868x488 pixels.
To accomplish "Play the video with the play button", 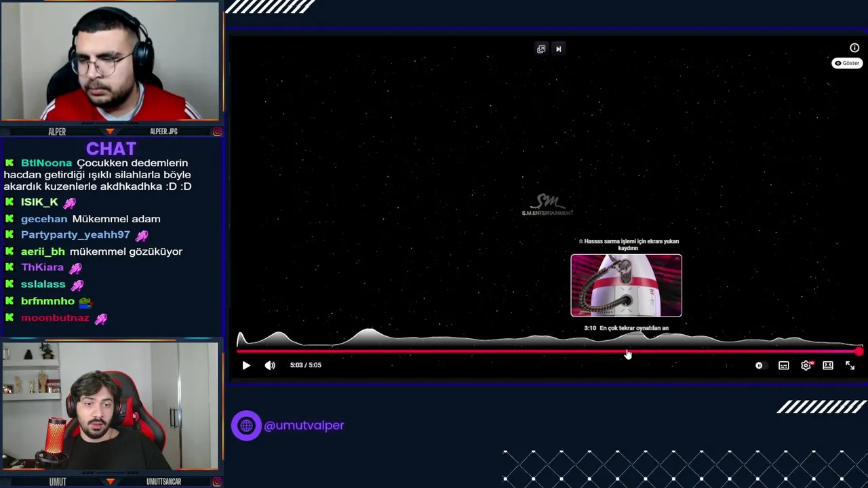I will [x=246, y=365].
